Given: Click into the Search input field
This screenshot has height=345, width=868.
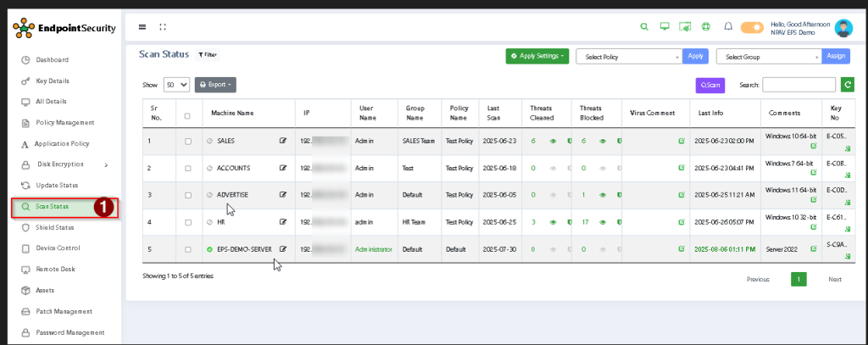Looking at the screenshot, I should click(798, 84).
